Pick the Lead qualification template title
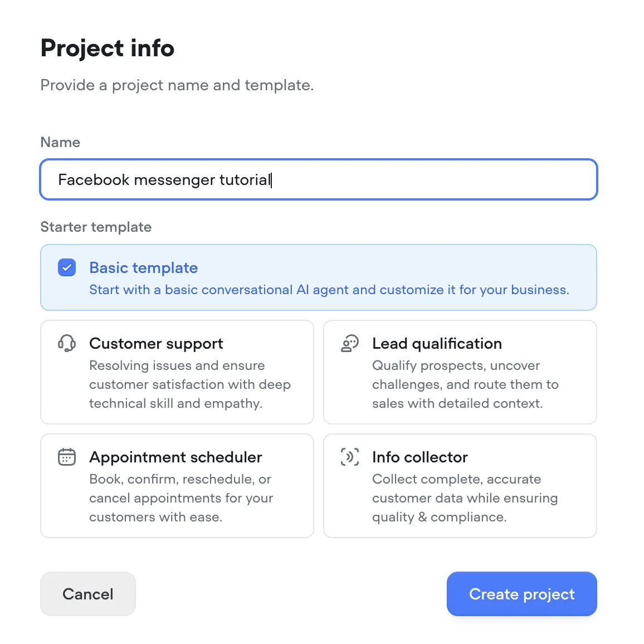This screenshot has height=644, width=644. pyautogui.click(x=437, y=343)
